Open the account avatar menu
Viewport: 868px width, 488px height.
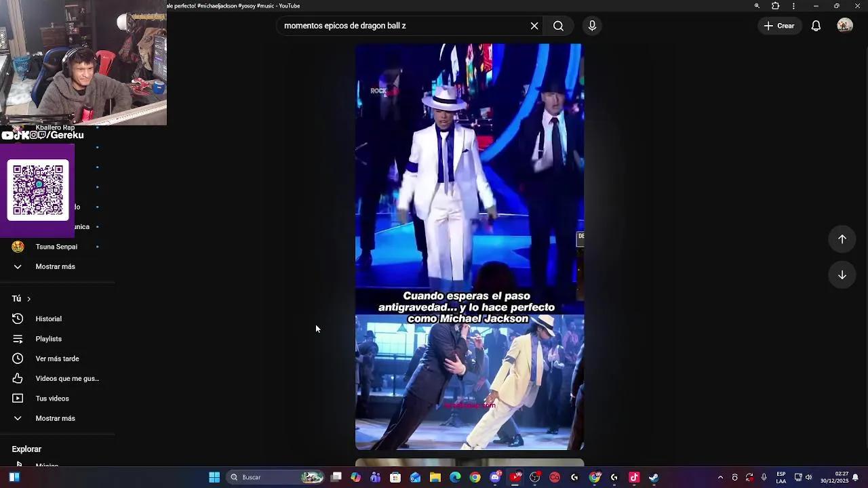click(844, 26)
